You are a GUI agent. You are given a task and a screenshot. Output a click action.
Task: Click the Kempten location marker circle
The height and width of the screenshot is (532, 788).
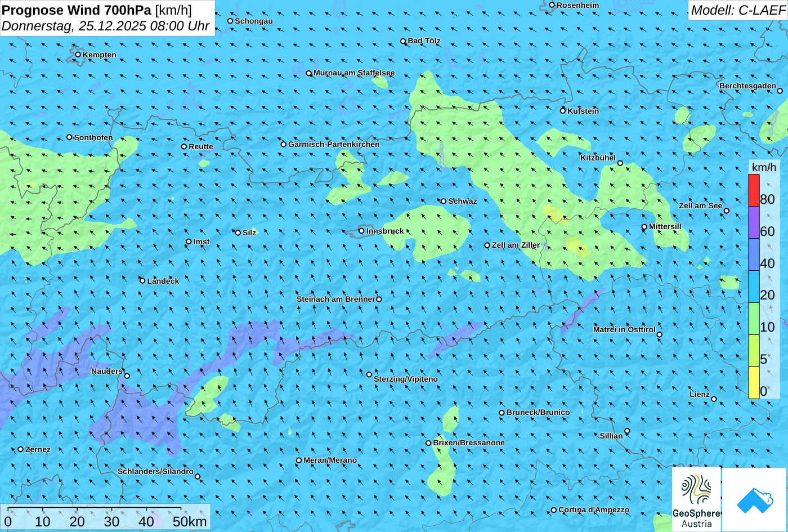click(78, 55)
